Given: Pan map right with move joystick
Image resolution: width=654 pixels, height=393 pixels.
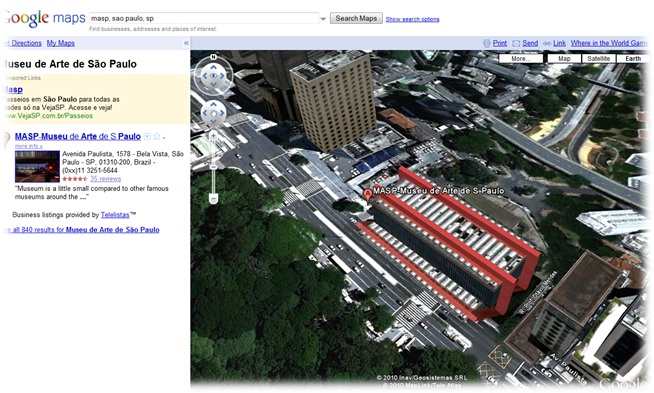Looking at the screenshot, I should pos(222,113).
